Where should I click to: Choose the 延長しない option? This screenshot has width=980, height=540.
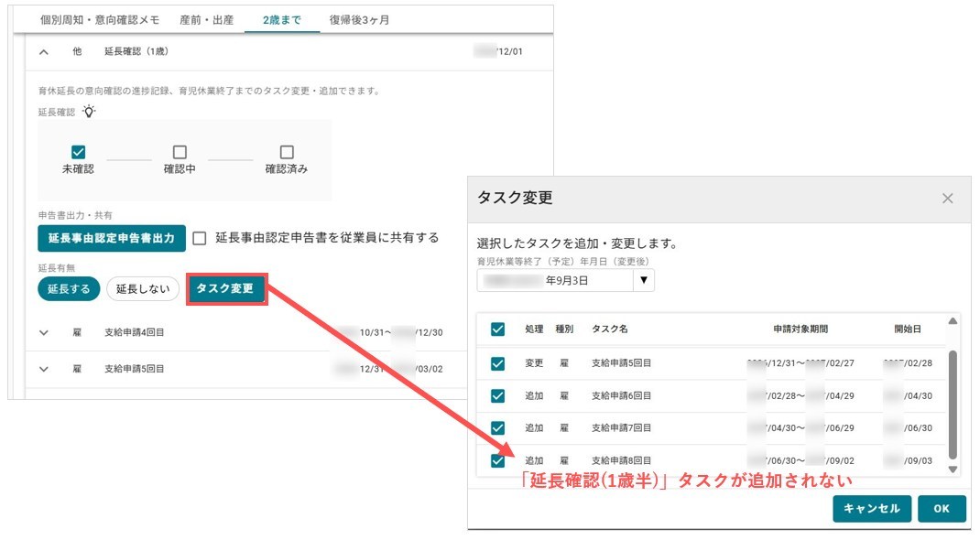pyautogui.click(x=143, y=289)
